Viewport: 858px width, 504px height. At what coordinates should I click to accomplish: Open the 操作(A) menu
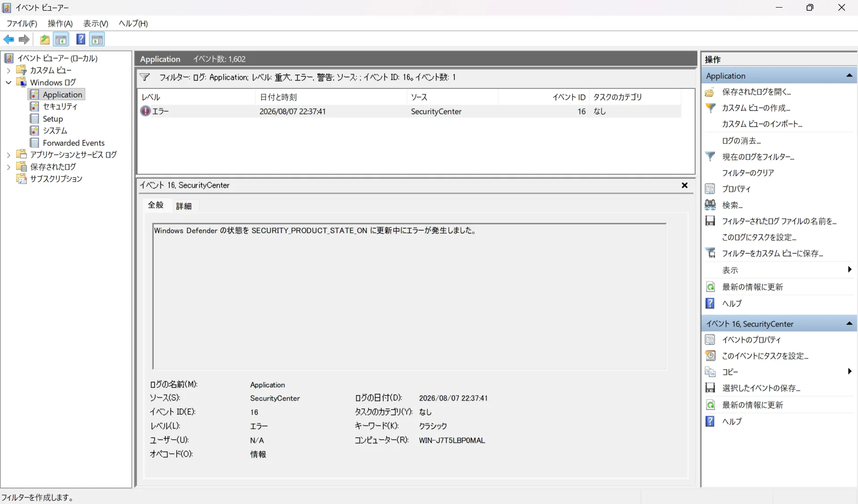(x=60, y=23)
